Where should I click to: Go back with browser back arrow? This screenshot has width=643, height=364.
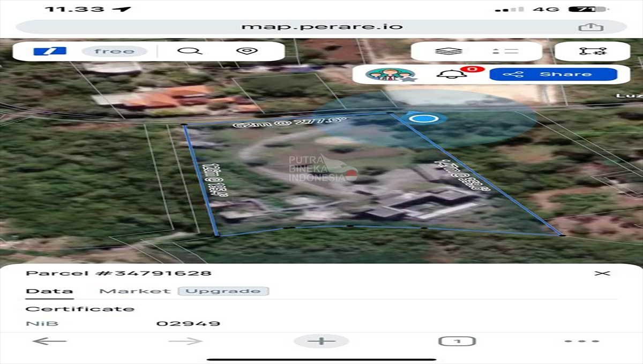(x=49, y=341)
